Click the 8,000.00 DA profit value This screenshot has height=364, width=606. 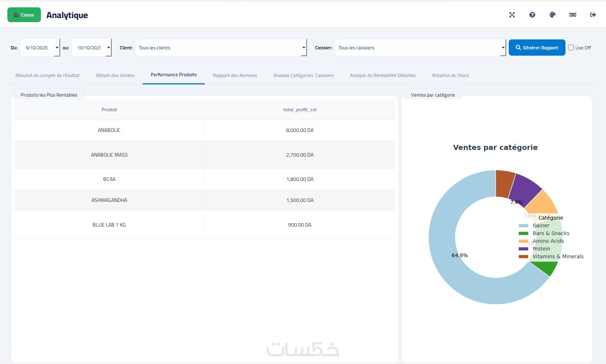point(300,130)
